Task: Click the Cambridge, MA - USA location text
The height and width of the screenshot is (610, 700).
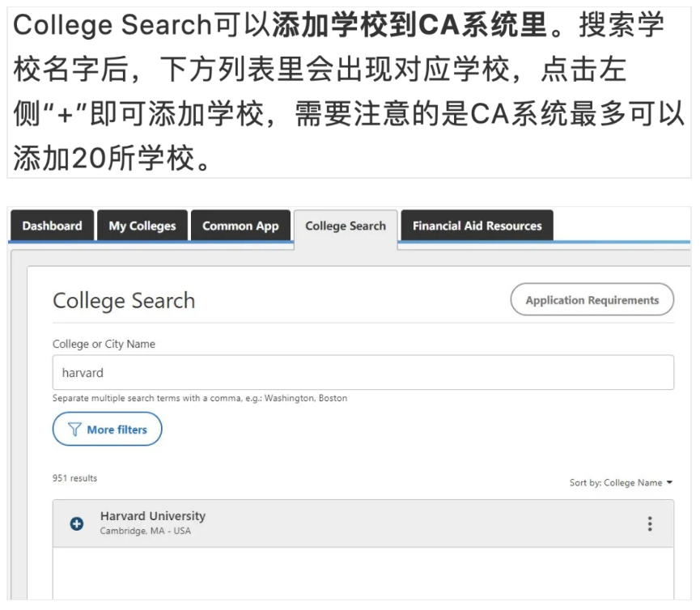Action: pos(146,531)
